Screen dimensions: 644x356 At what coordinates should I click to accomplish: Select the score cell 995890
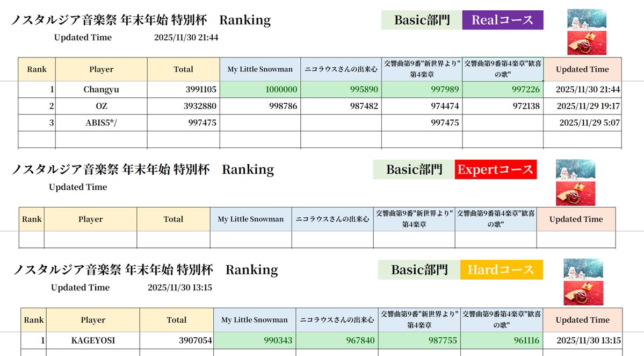coord(341,89)
